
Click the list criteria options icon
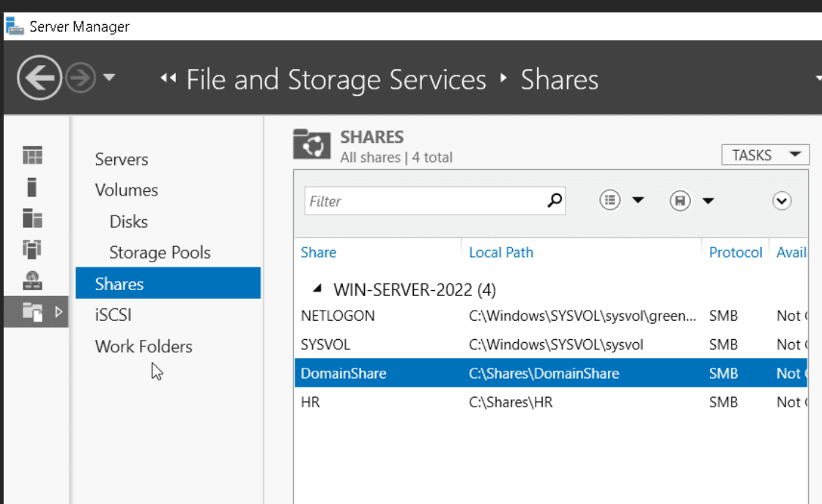tap(610, 200)
